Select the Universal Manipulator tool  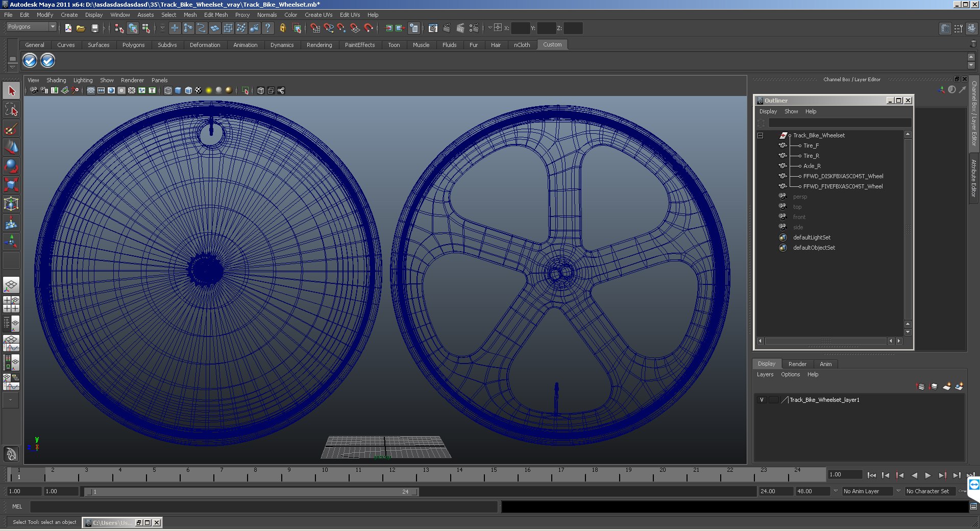11,204
